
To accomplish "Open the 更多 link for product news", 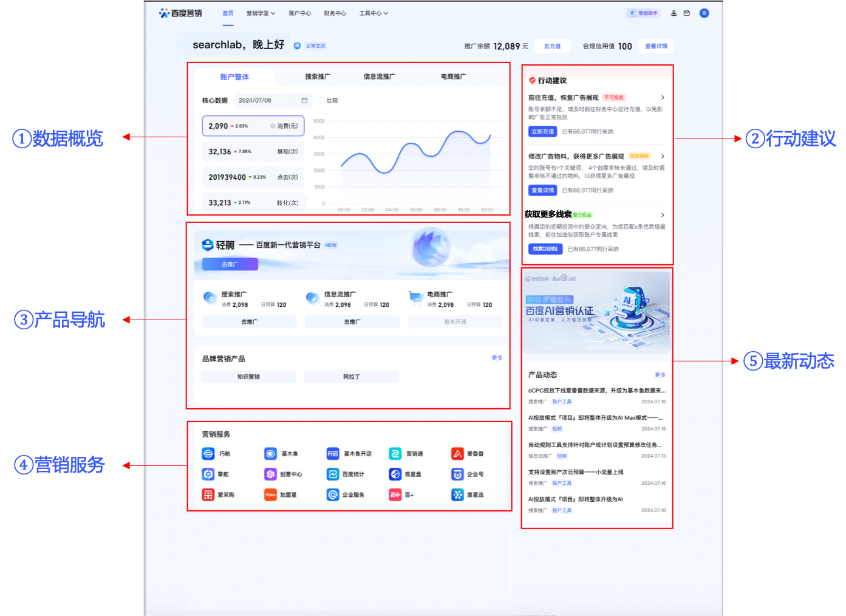I will click(x=661, y=375).
